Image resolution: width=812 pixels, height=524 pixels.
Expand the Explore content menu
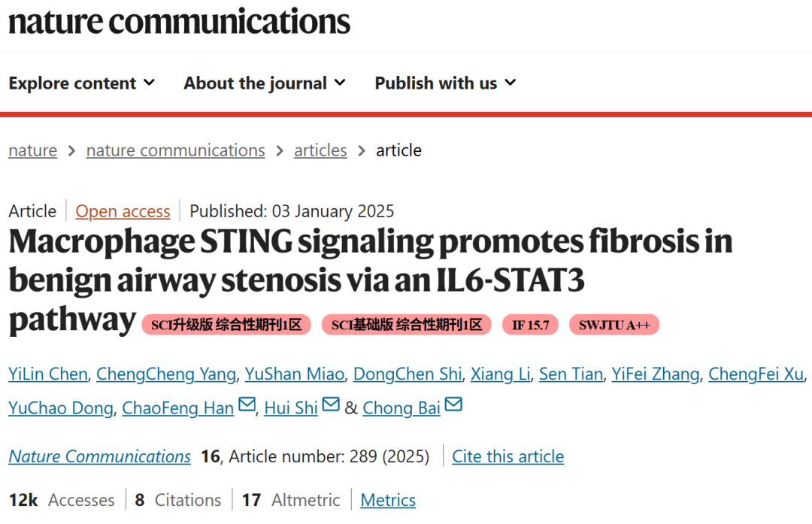pos(82,83)
